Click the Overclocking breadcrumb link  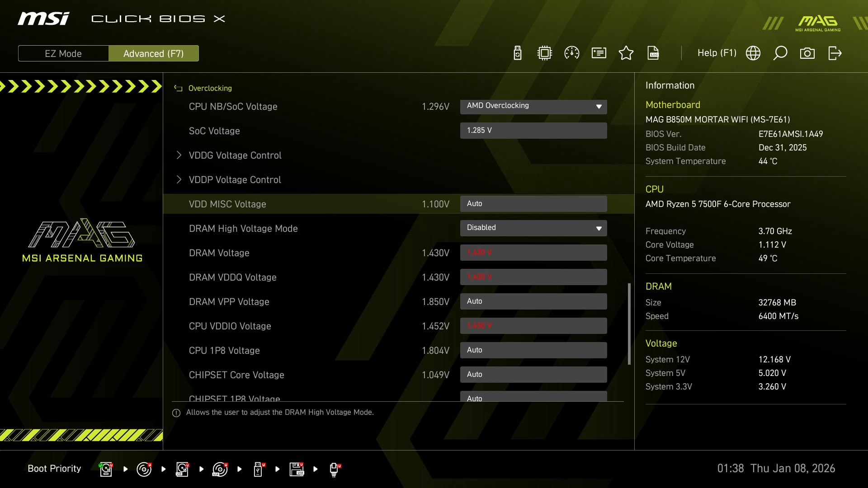tap(210, 88)
